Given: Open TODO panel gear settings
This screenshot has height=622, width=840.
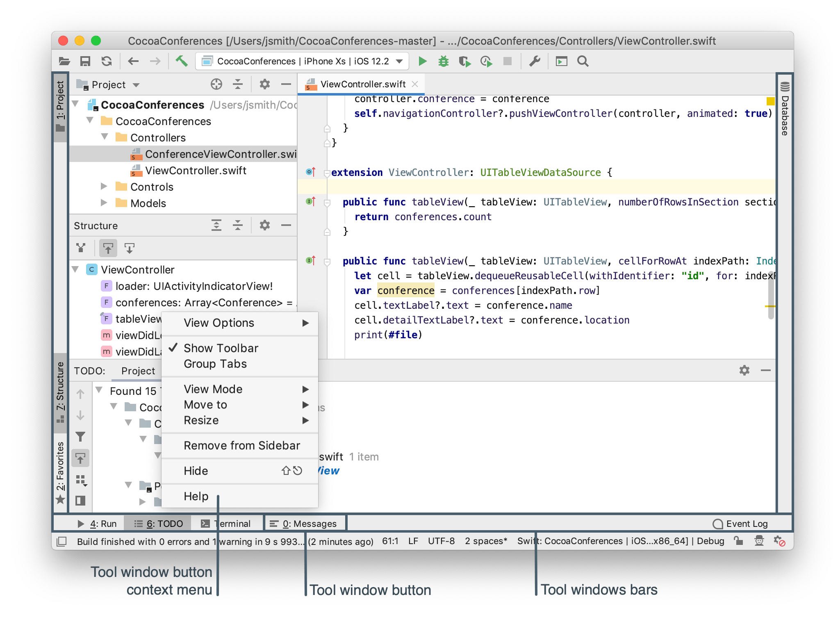Looking at the screenshot, I should [744, 370].
